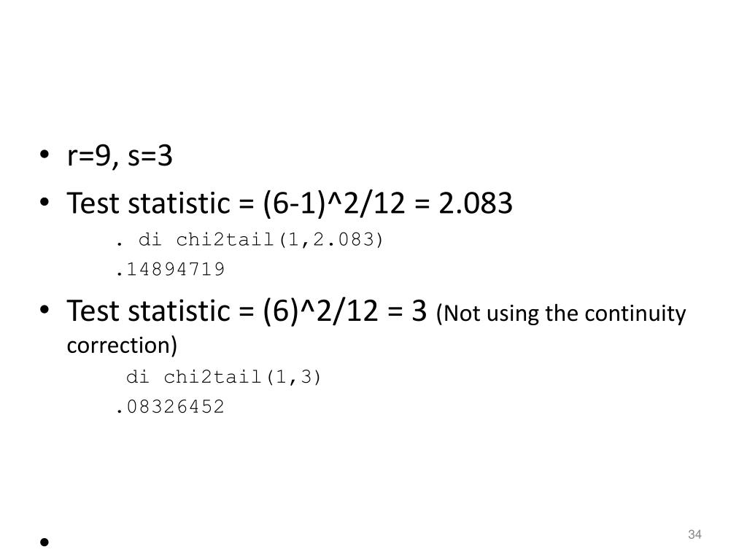Click the result .08326452

coord(170,407)
